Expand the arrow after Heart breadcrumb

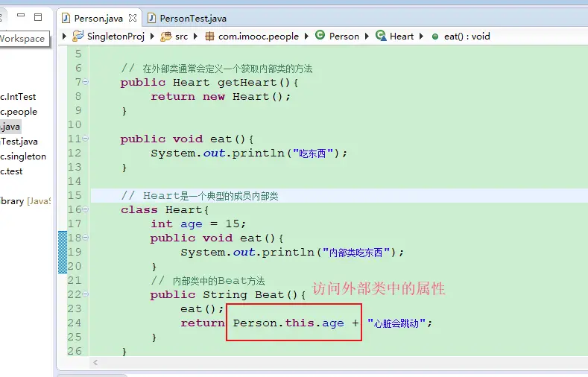[x=421, y=36]
